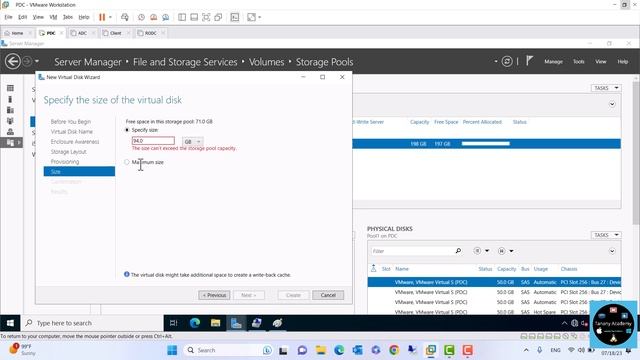Select the Virtual Disk Name wizard step
The width and height of the screenshot is (640, 360).
71,131
